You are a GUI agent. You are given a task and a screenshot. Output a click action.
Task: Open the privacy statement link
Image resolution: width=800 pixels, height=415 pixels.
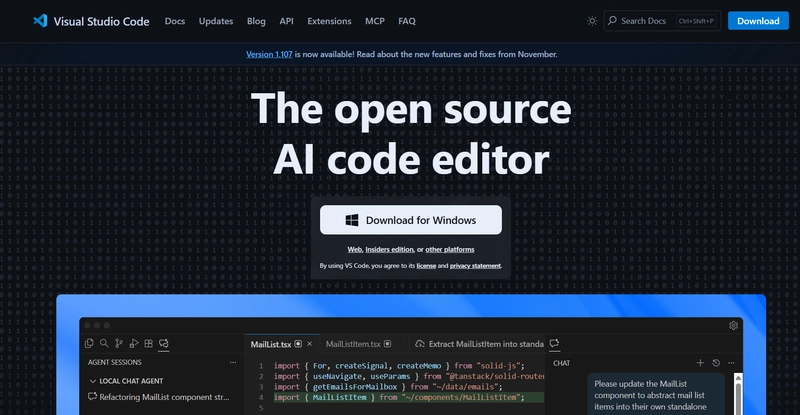click(x=475, y=266)
